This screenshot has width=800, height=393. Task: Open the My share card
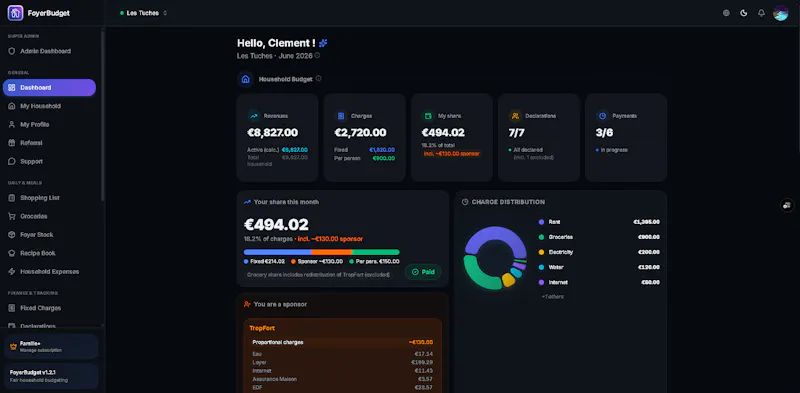pyautogui.click(x=452, y=137)
